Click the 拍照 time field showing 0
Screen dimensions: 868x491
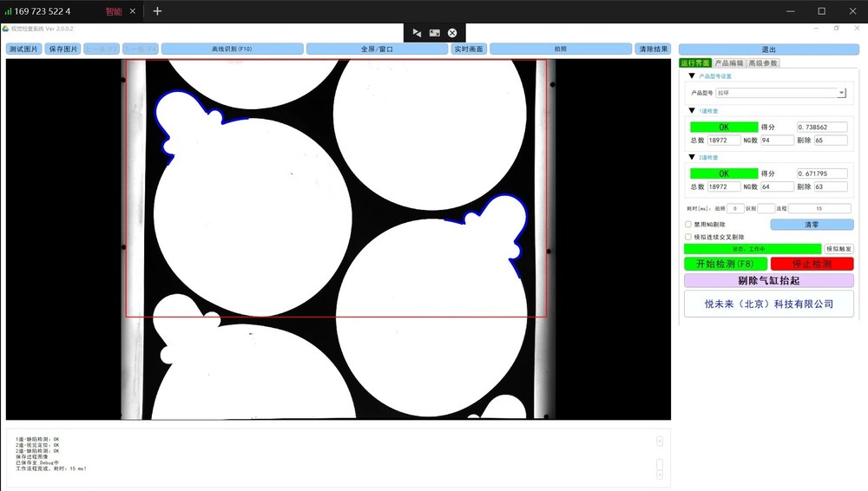(735, 209)
